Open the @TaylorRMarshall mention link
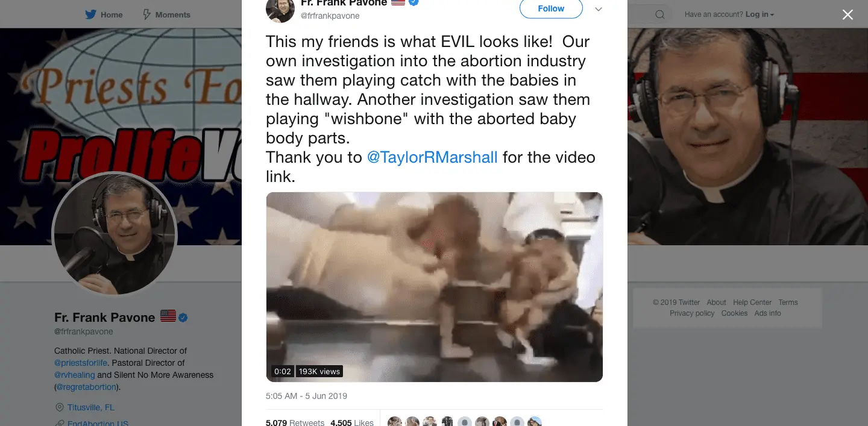Screen dimensions: 868x426 432,157
